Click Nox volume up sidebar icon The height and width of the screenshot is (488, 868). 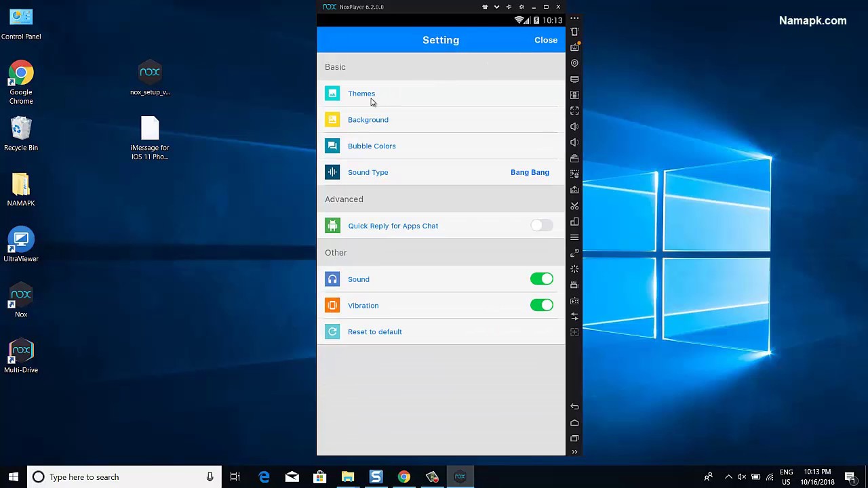[574, 127]
